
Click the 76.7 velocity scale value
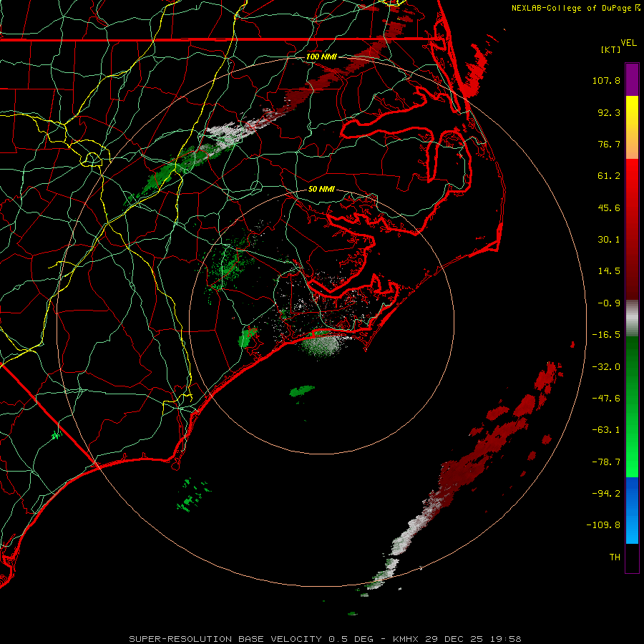[609, 144]
